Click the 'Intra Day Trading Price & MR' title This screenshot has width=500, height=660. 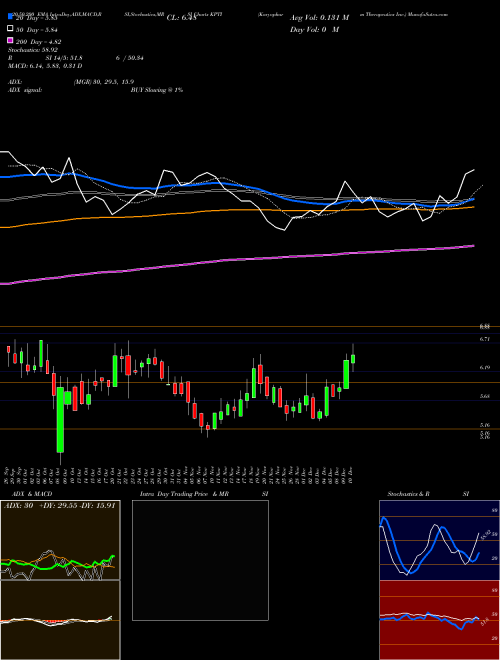(x=184, y=494)
